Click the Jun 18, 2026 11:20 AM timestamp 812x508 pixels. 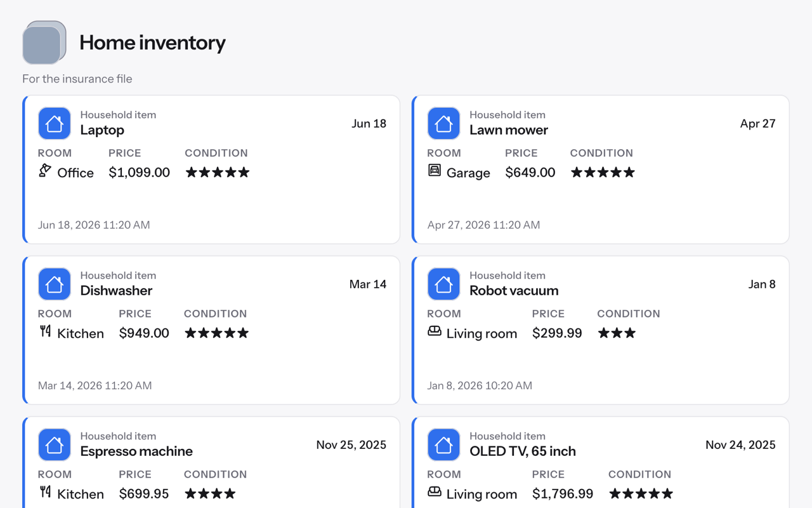pyautogui.click(x=94, y=225)
